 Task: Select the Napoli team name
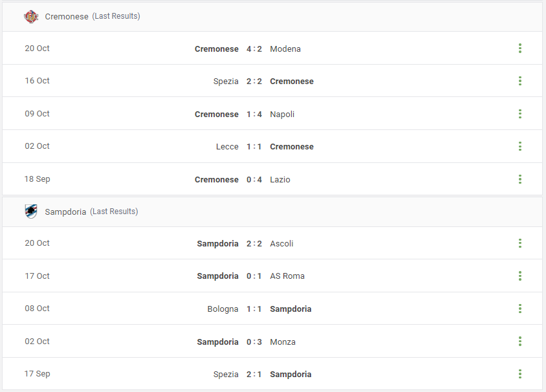tap(282, 114)
